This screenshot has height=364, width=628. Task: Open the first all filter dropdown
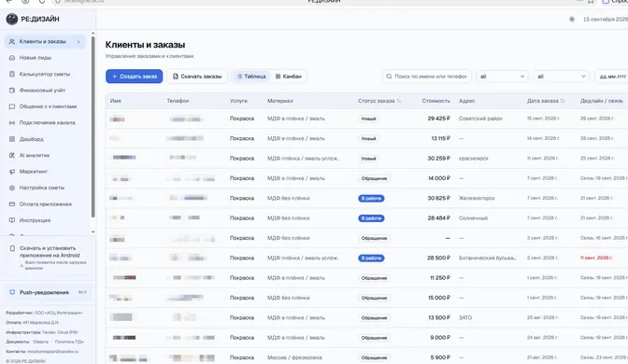[x=502, y=76]
